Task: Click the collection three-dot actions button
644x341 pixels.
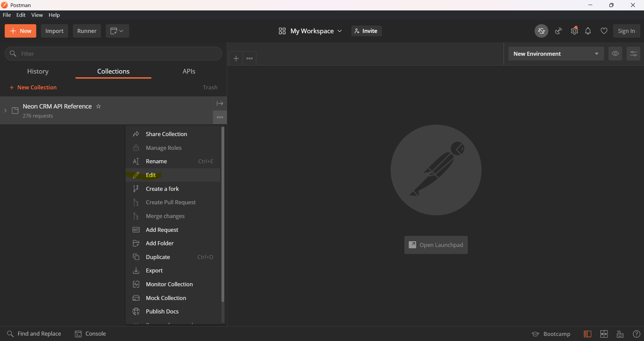Action: pos(220,117)
